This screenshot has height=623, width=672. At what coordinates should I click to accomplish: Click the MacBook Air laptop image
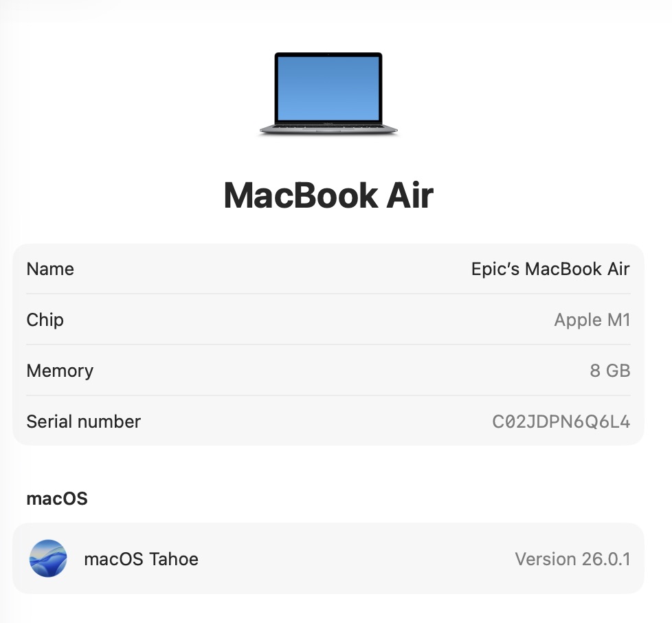coord(328,94)
